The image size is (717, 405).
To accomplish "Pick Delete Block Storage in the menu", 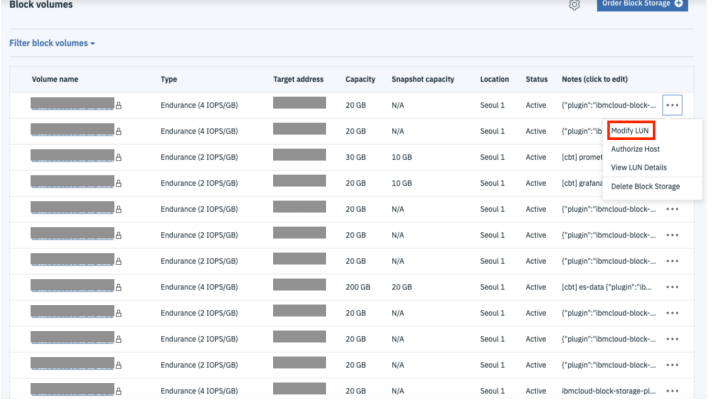I will [x=645, y=187].
